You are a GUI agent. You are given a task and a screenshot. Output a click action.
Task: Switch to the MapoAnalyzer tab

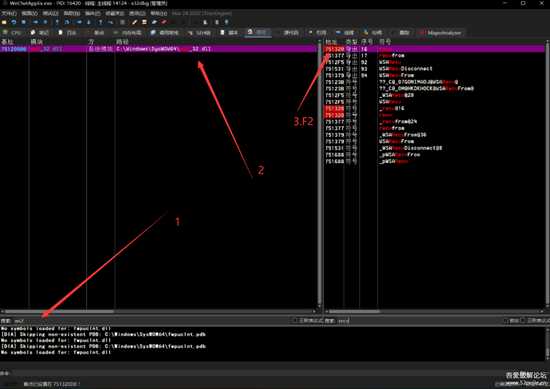pyautogui.click(x=441, y=33)
